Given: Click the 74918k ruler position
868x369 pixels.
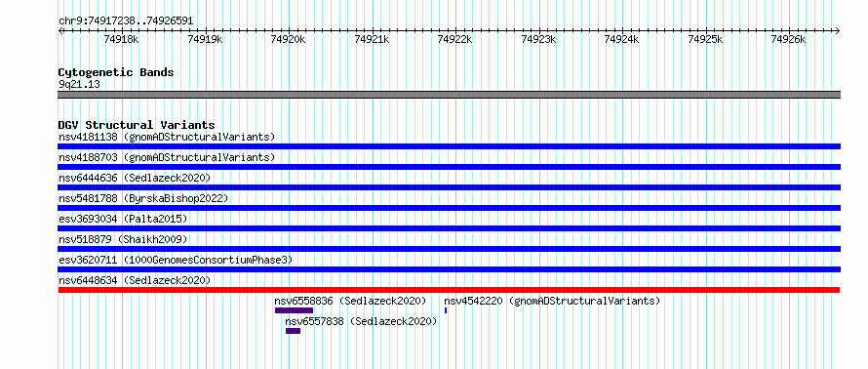Looking at the screenshot, I should click(x=121, y=39).
